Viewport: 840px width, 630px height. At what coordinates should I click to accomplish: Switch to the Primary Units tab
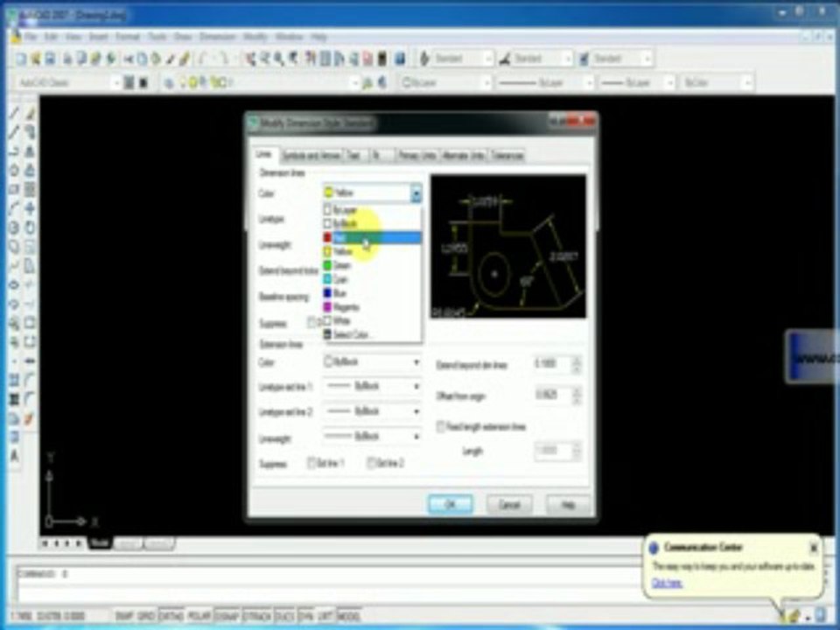pyautogui.click(x=416, y=156)
